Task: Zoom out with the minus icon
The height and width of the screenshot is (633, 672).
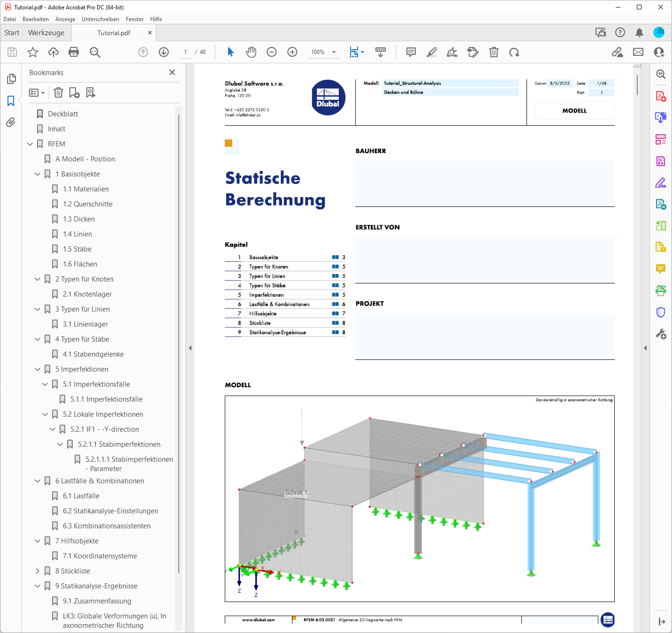Action: coord(272,52)
